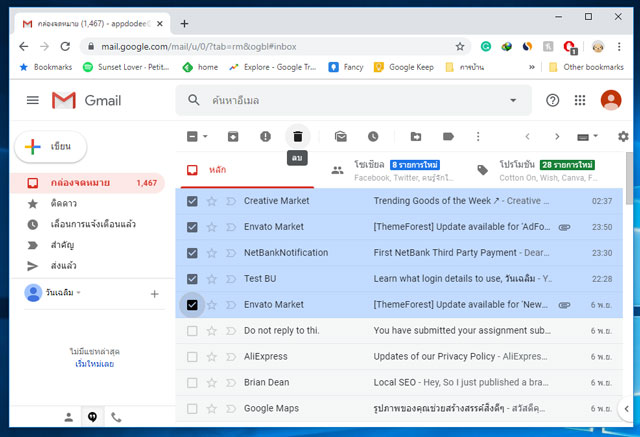This screenshot has width=640, height=437.
Task: Open the ติดดาว starred folder
Action: (64, 204)
